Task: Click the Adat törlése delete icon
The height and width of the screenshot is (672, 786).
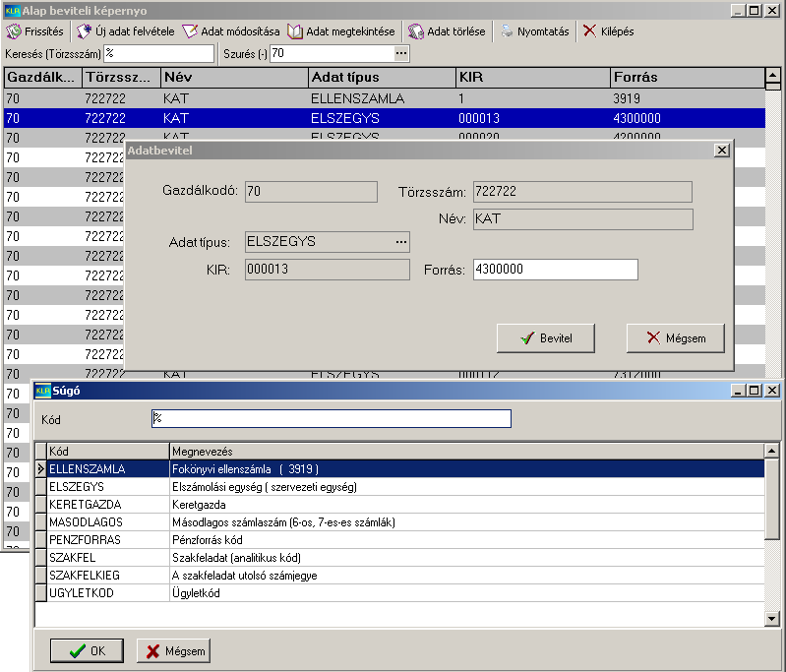Action: 415,31
